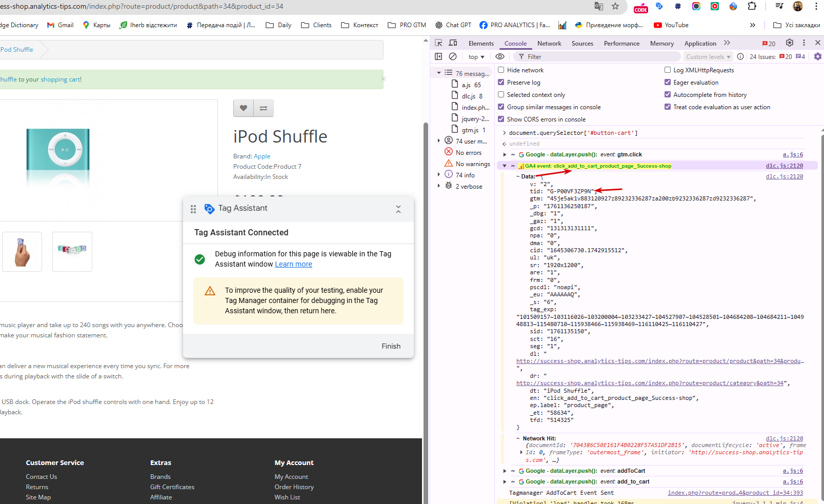Open the Learn more link in Tag Assistant
The image size is (824, 504).
click(293, 264)
